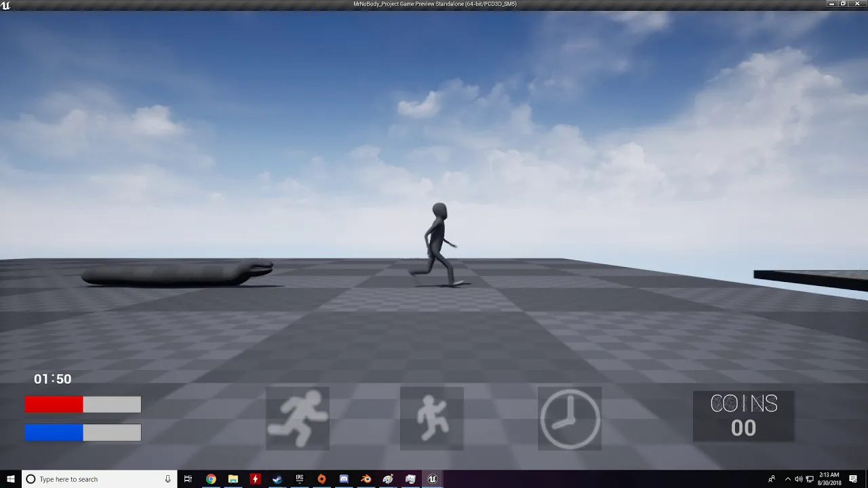Click the red health bar
Screen dimensions: 868x488
coord(83,405)
